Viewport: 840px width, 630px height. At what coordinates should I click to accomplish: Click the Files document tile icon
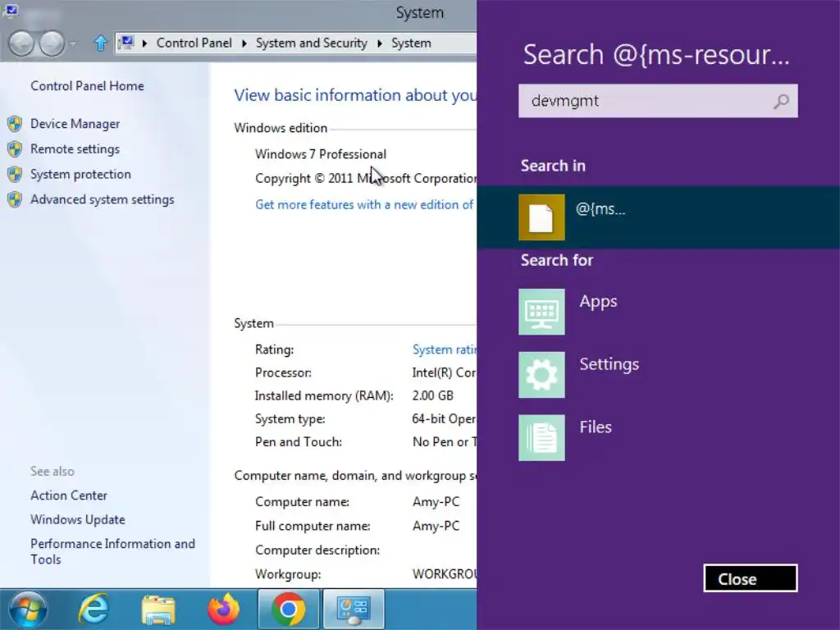(541, 438)
